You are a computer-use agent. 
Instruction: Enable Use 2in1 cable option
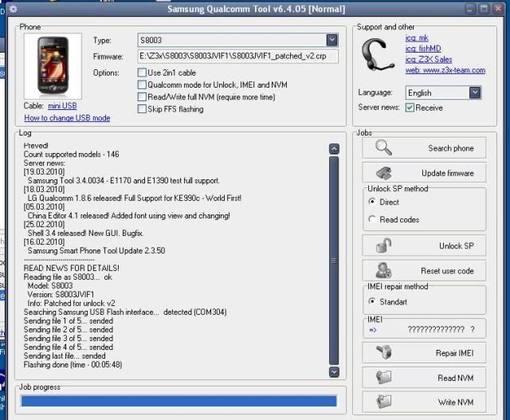click(142, 73)
